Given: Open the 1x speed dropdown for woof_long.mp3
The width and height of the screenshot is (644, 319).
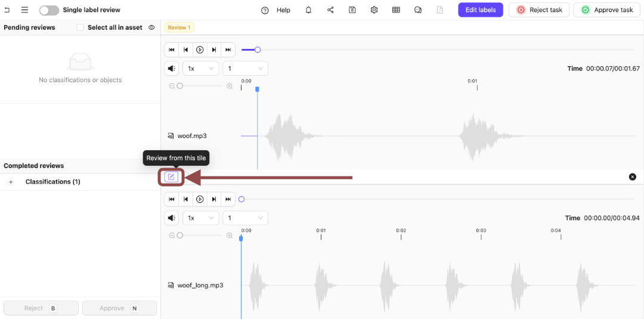Looking at the screenshot, I should pyautogui.click(x=201, y=218).
